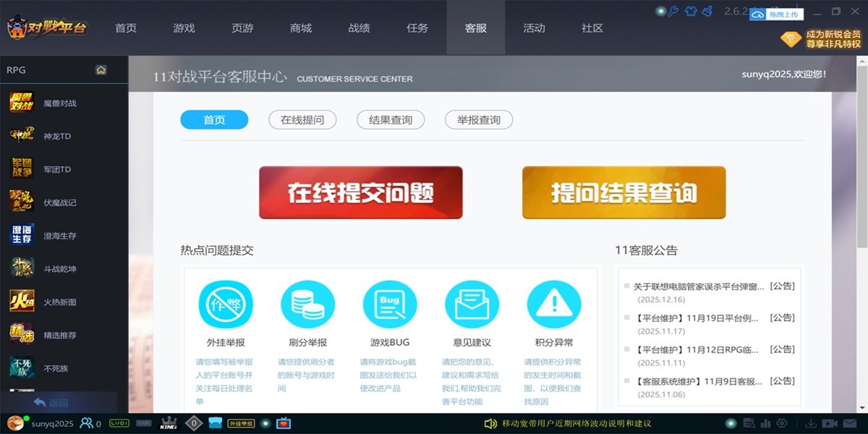Click the 在线提交问题 red button

(361, 192)
